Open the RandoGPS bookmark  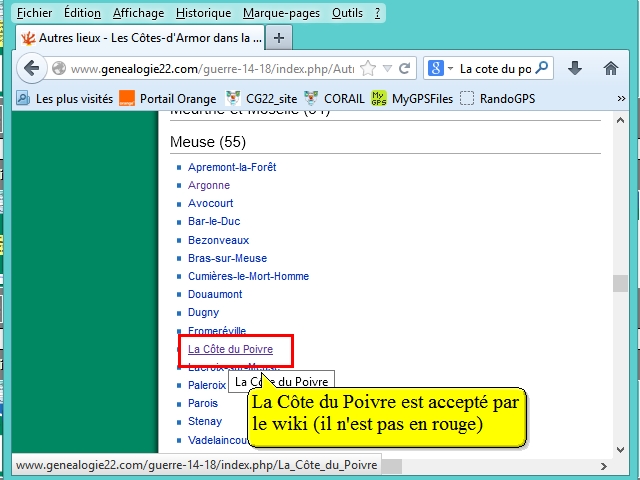pyautogui.click(x=498, y=99)
